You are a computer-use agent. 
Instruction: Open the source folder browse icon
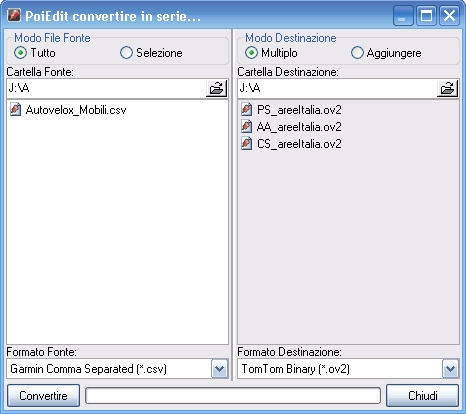tap(216, 88)
